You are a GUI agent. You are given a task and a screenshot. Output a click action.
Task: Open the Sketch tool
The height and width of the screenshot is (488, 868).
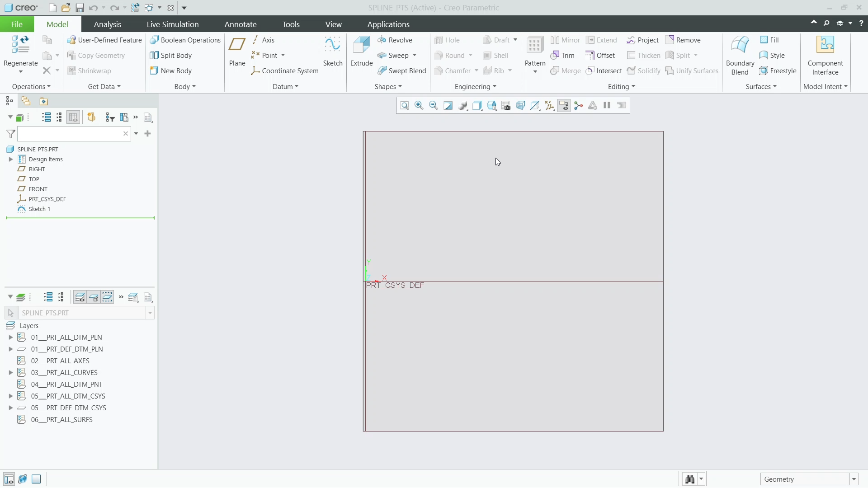coord(333,51)
